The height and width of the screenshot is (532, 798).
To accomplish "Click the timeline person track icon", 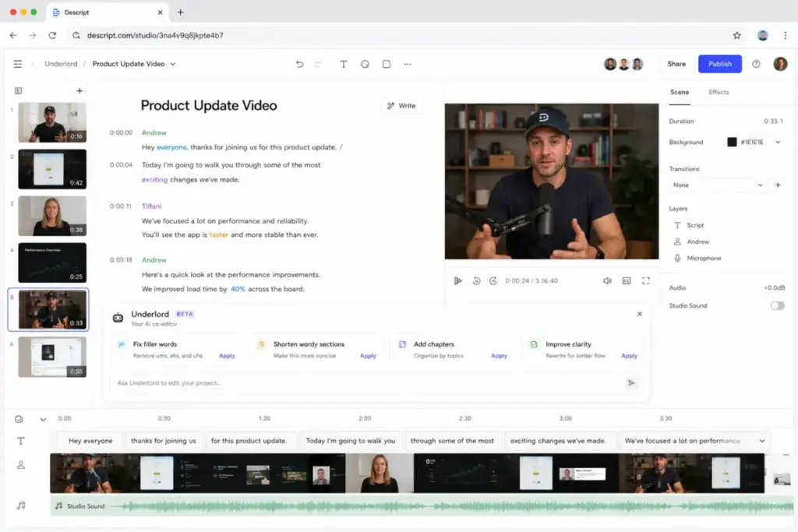I will click(x=21, y=465).
